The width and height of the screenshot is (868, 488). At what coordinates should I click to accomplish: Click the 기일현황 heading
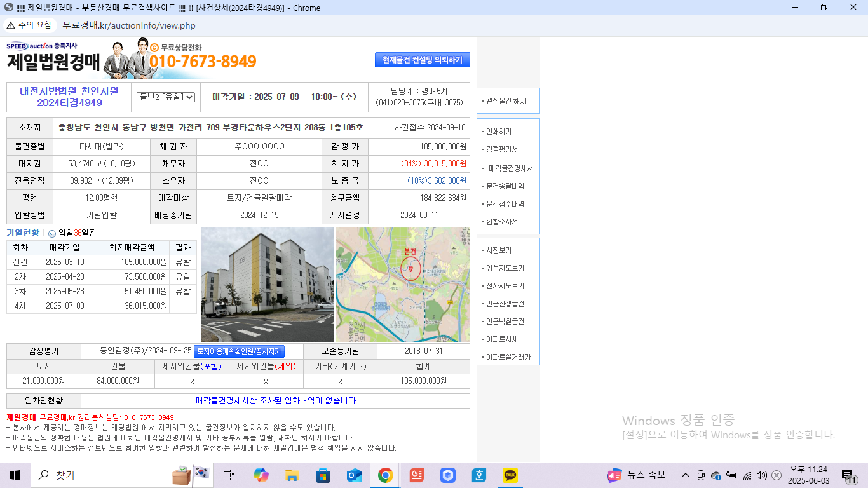point(23,233)
